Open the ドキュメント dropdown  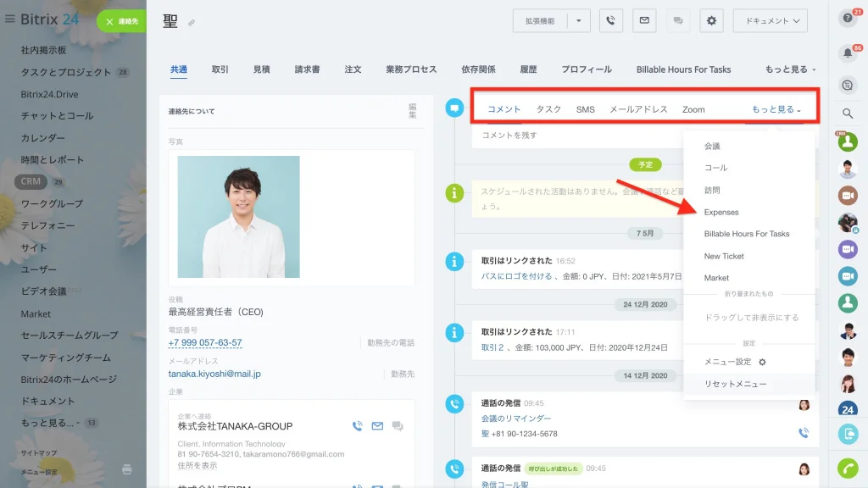coord(770,21)
